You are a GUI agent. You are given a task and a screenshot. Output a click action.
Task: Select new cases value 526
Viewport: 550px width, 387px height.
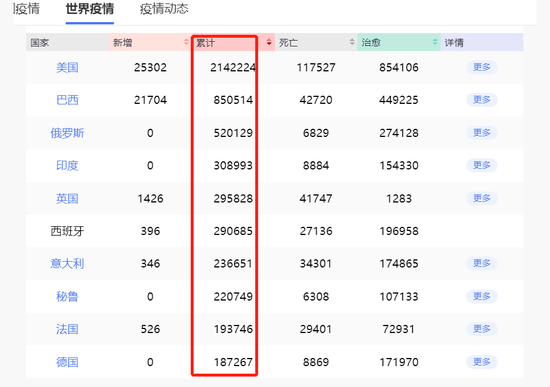[x=150, y=329]
